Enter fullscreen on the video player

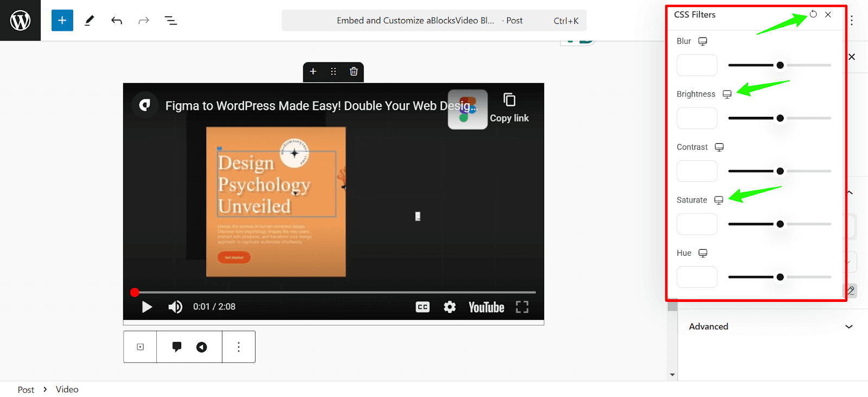pos(522,307)
